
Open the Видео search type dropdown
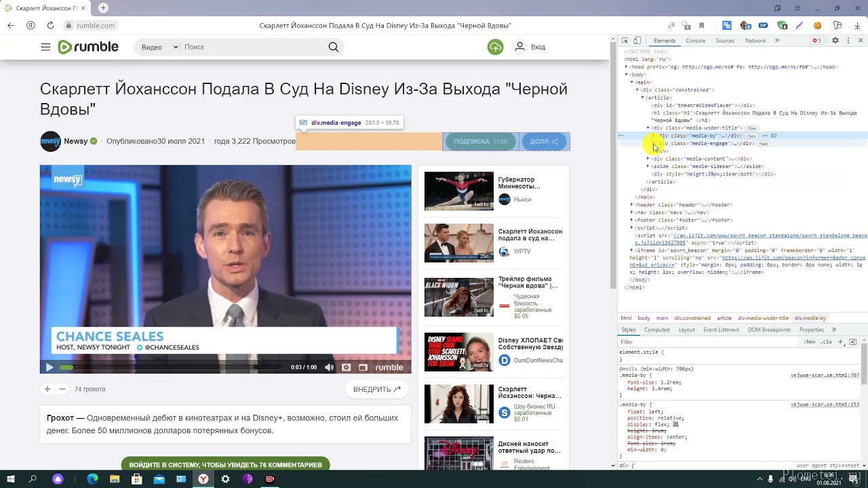pyautogui.click(x=159, y=47)
